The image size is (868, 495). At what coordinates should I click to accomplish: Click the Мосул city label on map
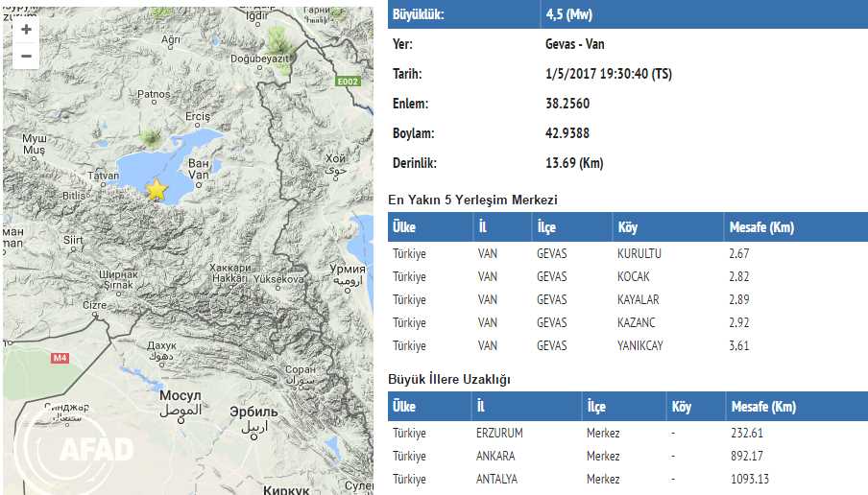[179, 395]
